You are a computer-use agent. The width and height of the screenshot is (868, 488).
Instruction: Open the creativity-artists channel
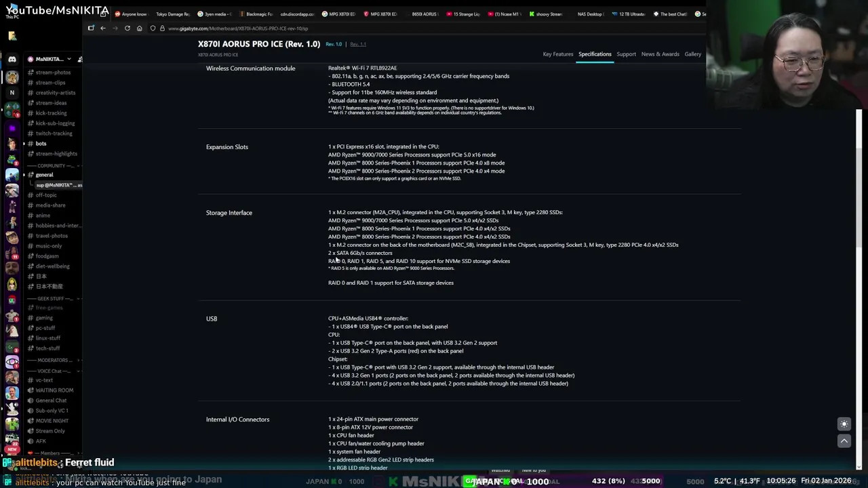pos(55,92)
